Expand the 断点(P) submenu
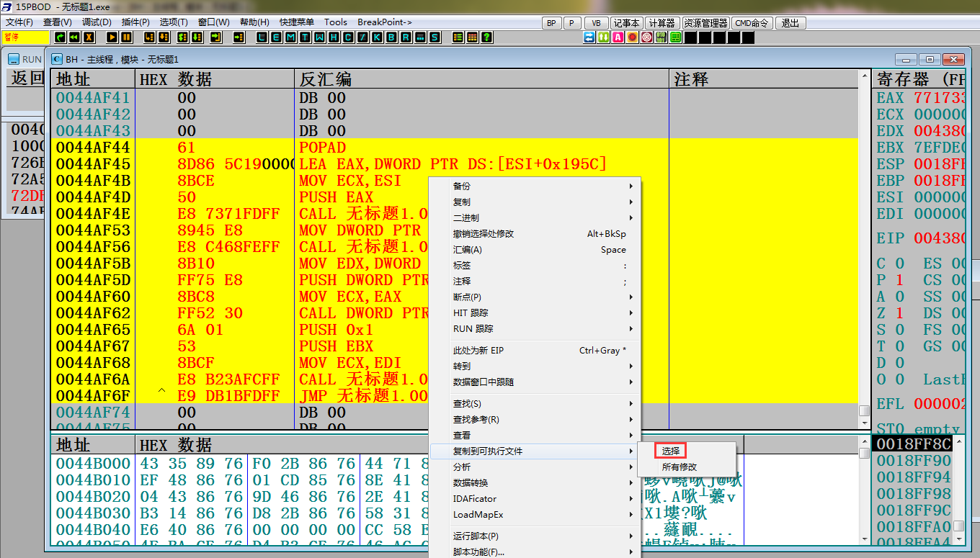The image size is (980, 558). tap(533, 297)
